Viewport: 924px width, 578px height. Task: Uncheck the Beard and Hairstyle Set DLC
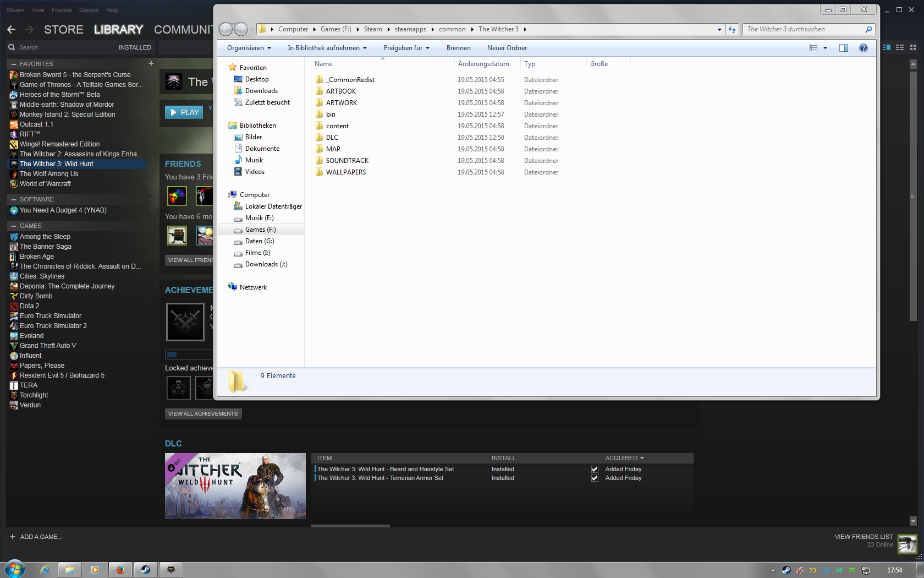point(595,470)
